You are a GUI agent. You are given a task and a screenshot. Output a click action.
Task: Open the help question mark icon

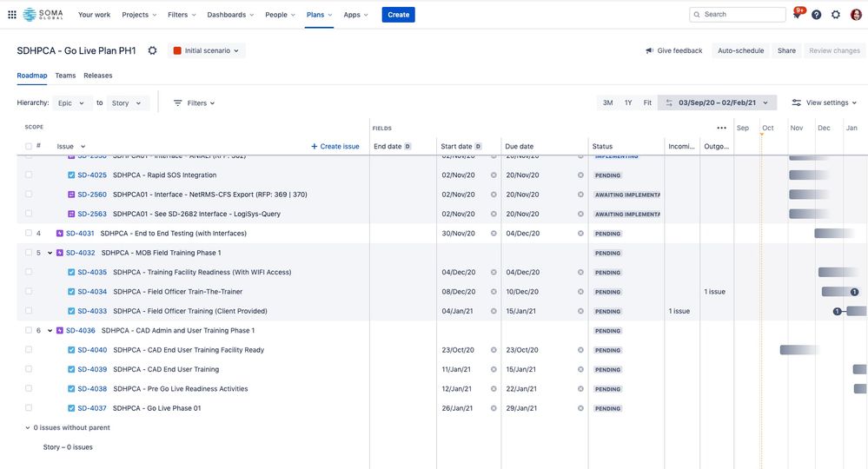pos(816,15)
